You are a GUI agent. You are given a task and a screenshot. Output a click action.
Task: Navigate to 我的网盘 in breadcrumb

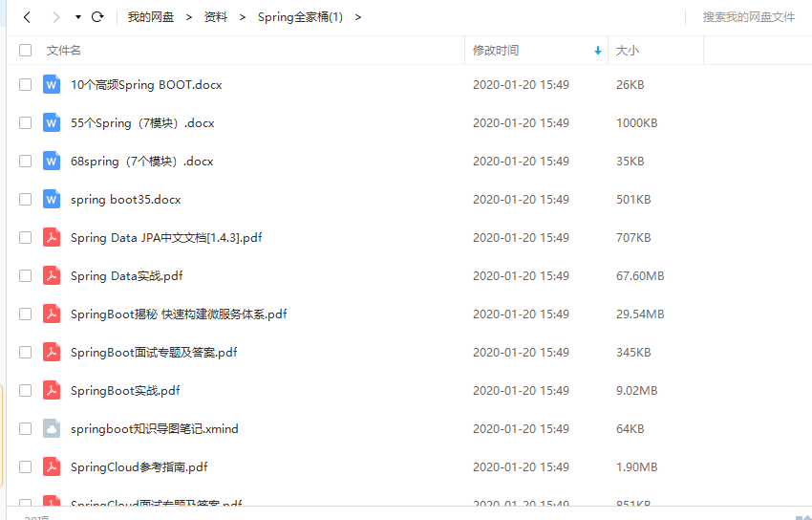pos(151,17)
